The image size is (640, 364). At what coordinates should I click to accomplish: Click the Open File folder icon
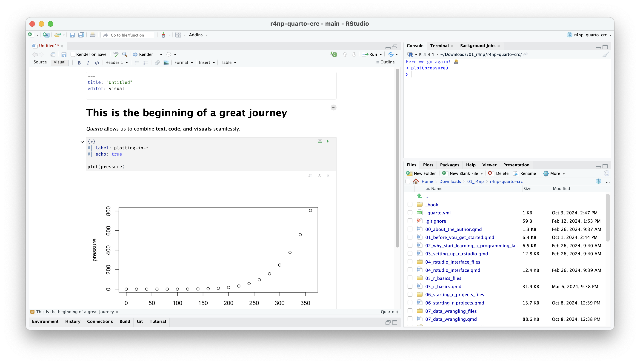[57, 35]
